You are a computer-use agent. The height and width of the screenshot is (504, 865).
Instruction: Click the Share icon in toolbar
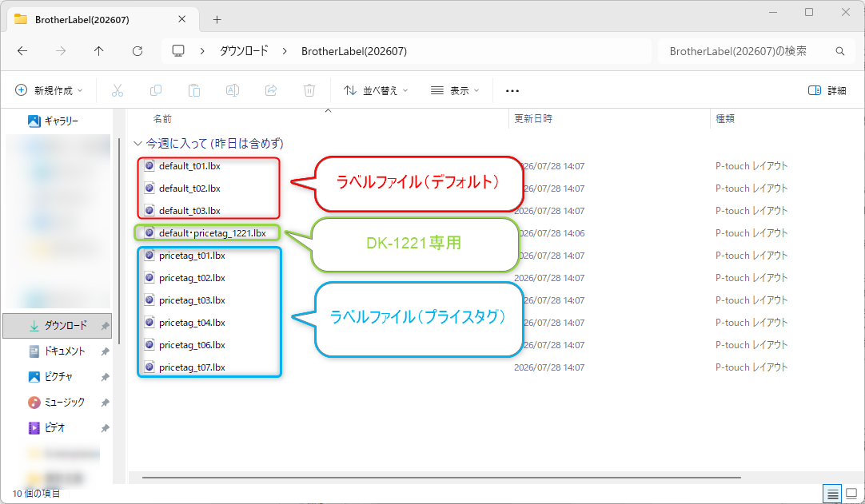(x=271, y=90)
